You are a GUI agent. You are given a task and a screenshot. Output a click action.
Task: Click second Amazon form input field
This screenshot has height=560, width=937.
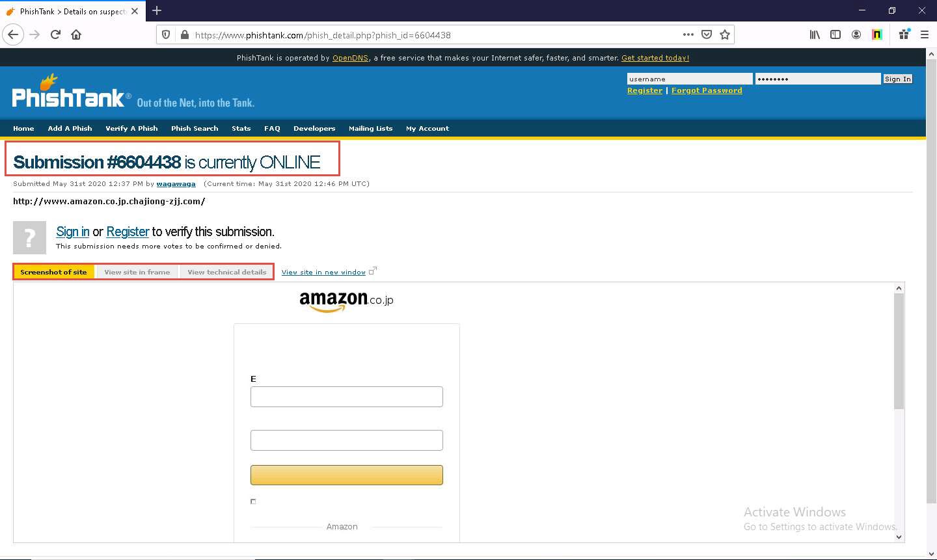point(347,440)
